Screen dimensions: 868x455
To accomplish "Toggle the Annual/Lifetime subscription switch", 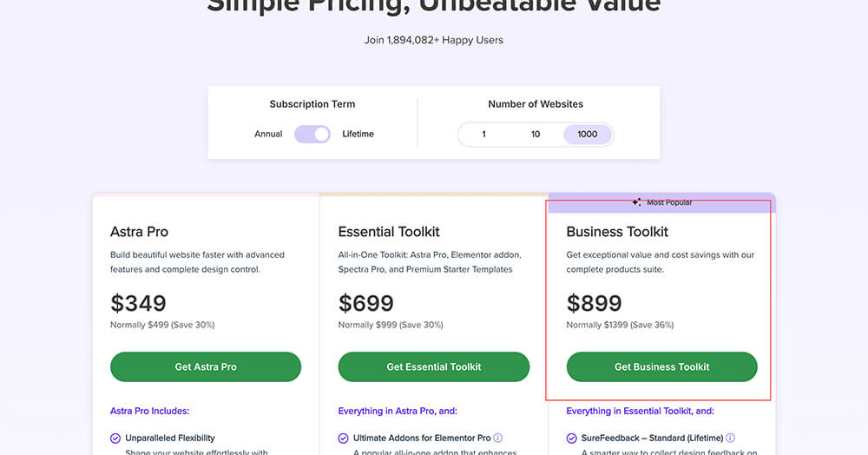I will [312, 134].
